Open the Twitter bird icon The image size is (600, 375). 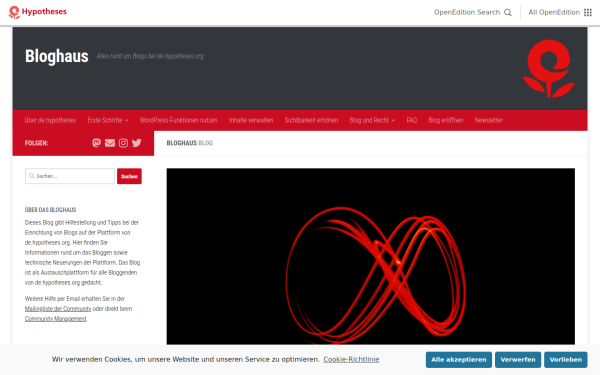[137, 143]
